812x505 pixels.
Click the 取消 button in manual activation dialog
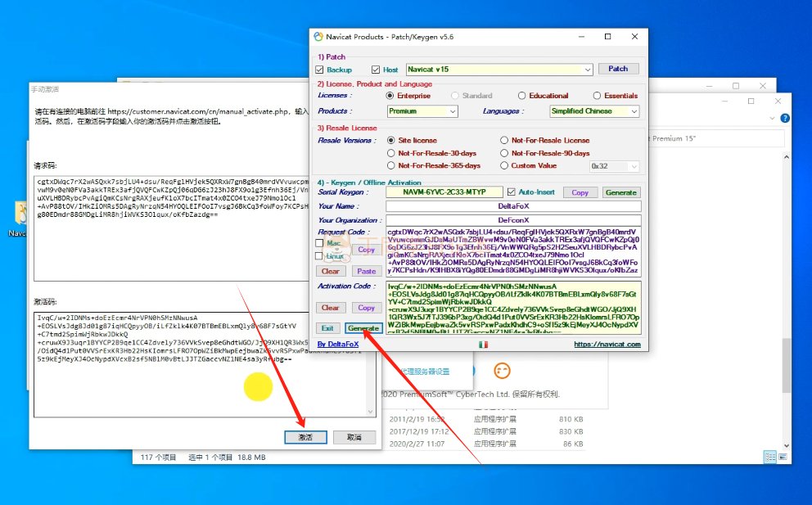tap(354, 437)
